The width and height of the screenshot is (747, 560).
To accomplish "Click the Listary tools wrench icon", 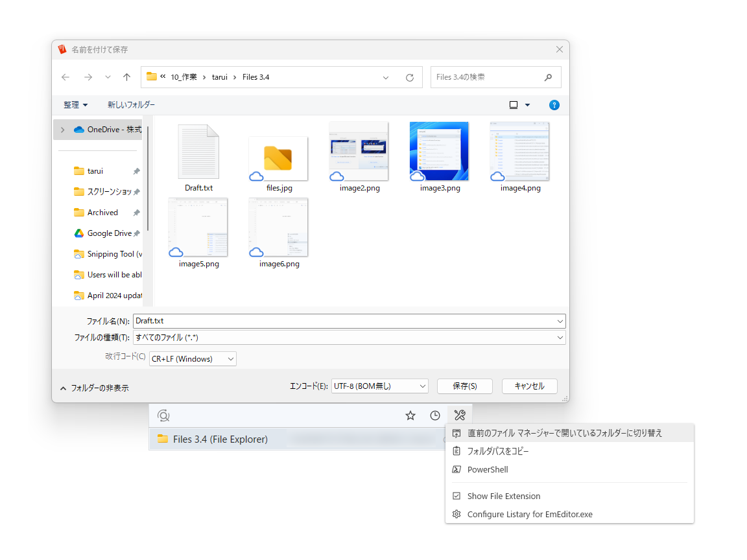I will 460,415.
